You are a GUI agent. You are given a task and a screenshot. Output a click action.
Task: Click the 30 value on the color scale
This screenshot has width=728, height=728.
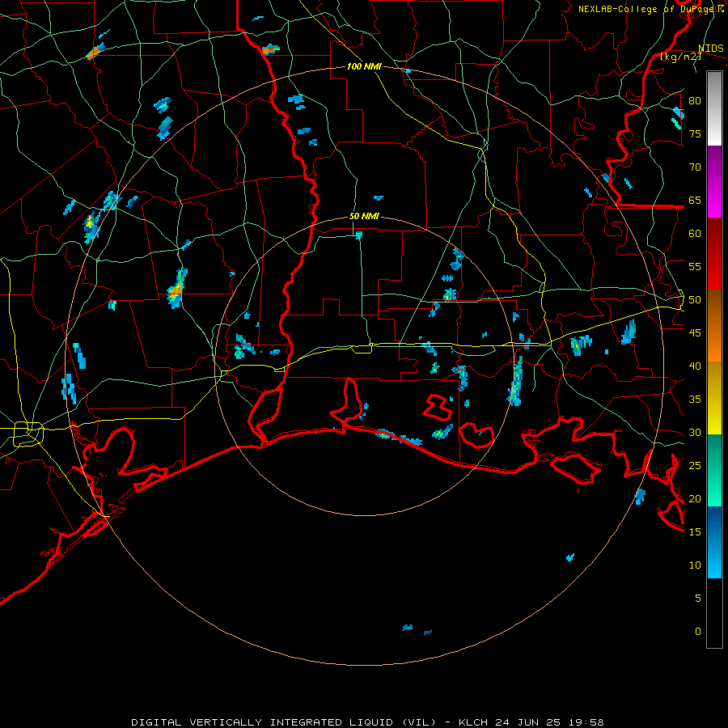(x=695, y=432)
